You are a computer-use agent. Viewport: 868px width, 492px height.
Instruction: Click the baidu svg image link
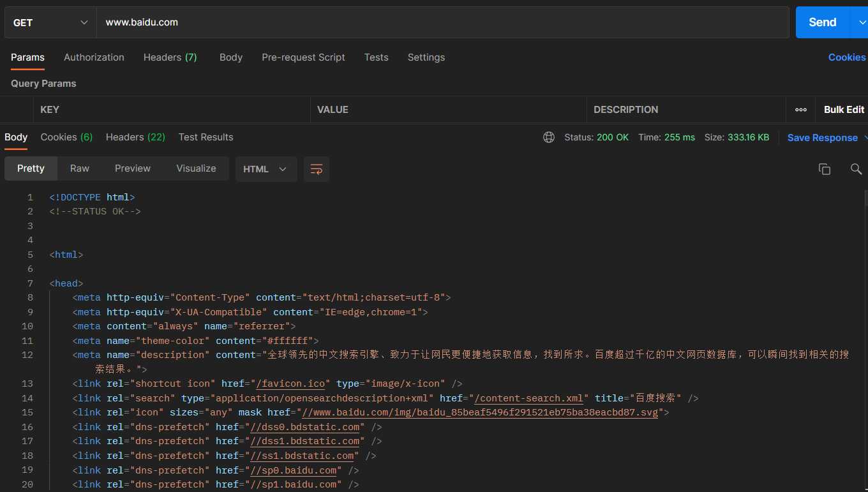[480, 412]
